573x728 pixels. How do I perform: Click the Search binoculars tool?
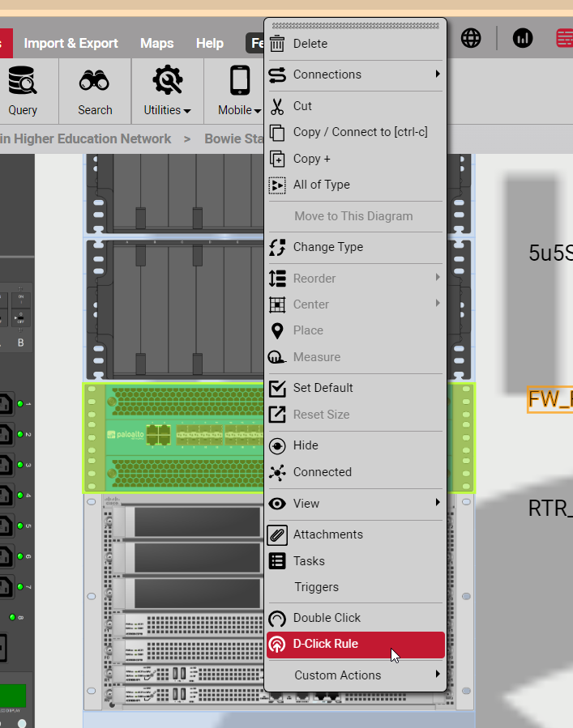(x=95, y=91)
